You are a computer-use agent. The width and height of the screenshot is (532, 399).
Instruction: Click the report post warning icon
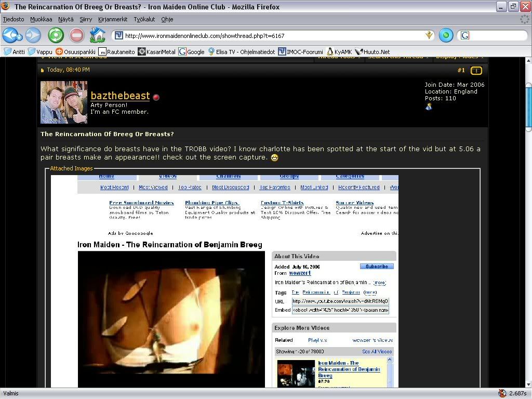click(x=476, y=71)
